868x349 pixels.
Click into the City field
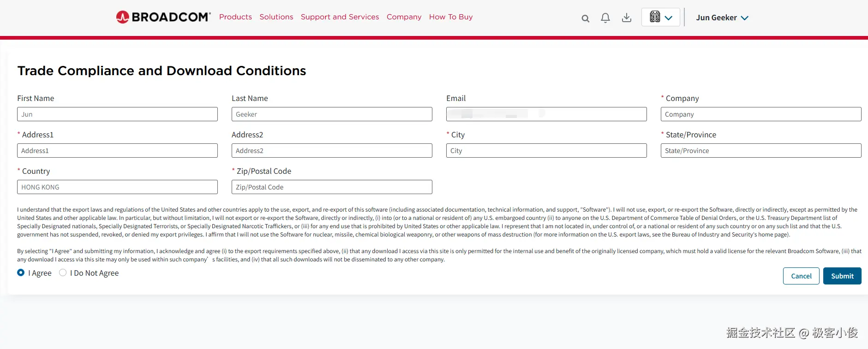[x=546, y=151]
